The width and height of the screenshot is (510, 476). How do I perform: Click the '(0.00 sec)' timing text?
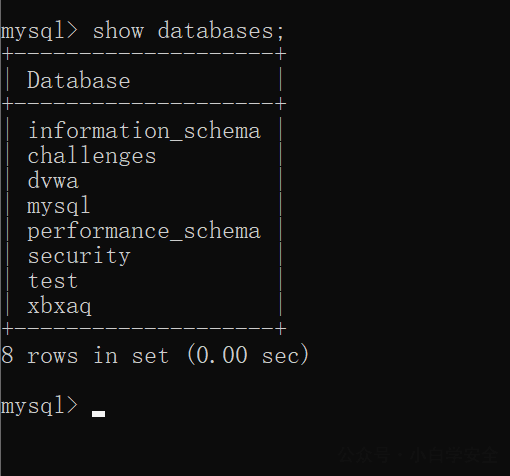click(x=248, y=355)
